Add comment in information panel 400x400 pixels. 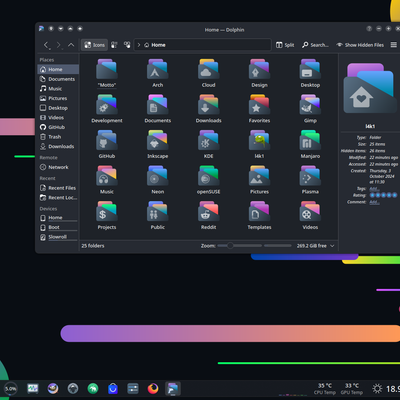[374, 202]
